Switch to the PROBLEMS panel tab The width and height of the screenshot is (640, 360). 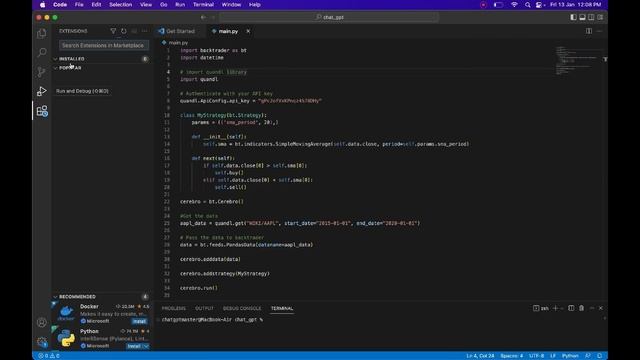coord(173,308)
